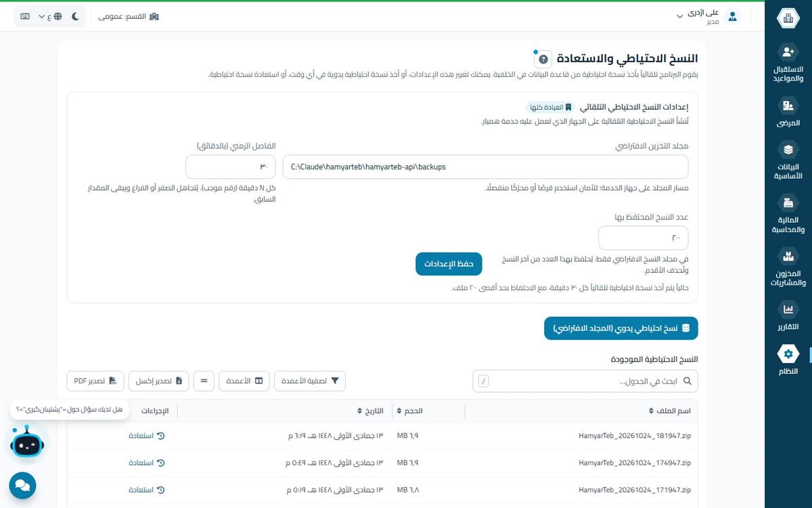Restore backup HamyarTeb_20261024_171947.zip
Screen dimensions: 812x508
point(147,490)
